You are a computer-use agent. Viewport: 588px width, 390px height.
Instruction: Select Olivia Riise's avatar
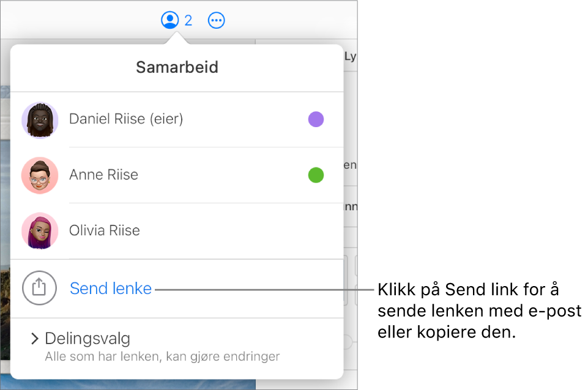tap(39, 231)
